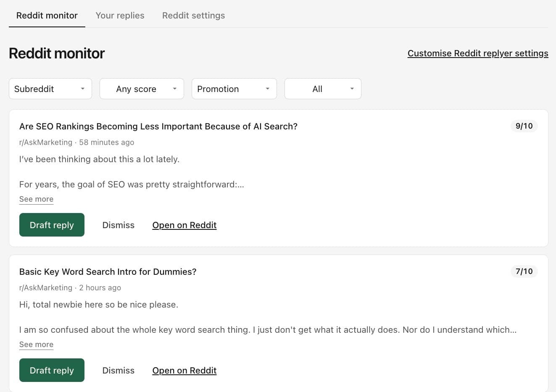Screen dimensions: 556x392
Task: Click 'r/AskMarketing · 2 hours ago' text
Action: tap(70, 288)
